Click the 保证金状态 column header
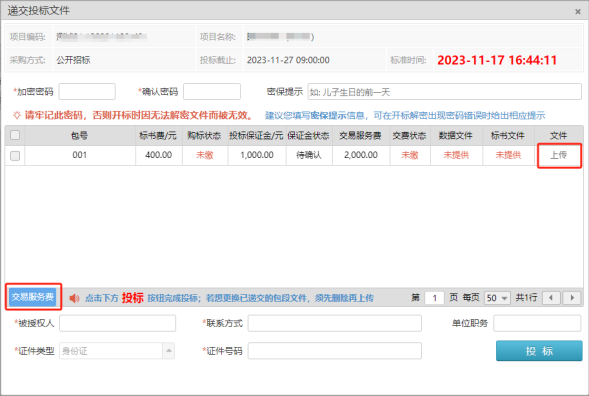 [309, 136]
